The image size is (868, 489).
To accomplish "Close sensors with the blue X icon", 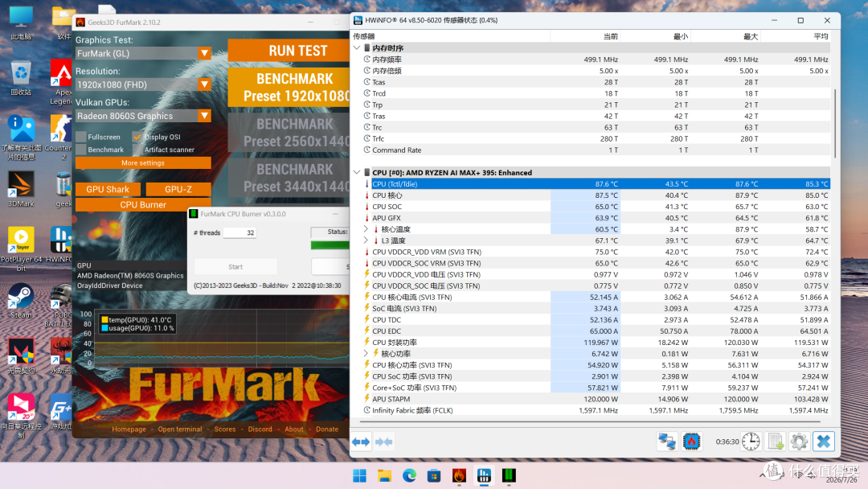I will pos(824,442).
